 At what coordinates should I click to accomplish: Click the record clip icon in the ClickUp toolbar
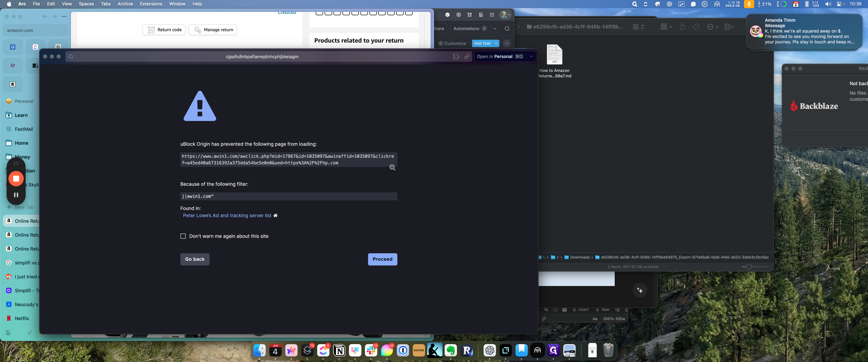pyautogui.click(x=459, y=15)
